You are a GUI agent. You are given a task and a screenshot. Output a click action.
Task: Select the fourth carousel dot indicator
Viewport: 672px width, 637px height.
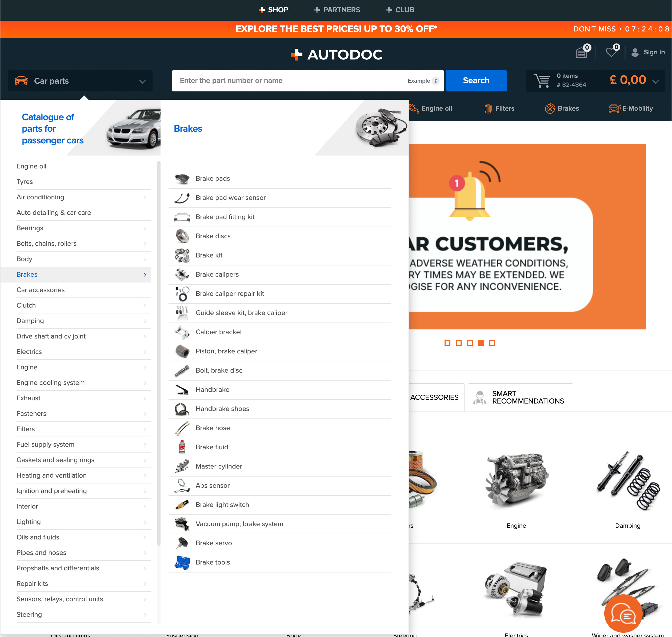coord(481,342)
